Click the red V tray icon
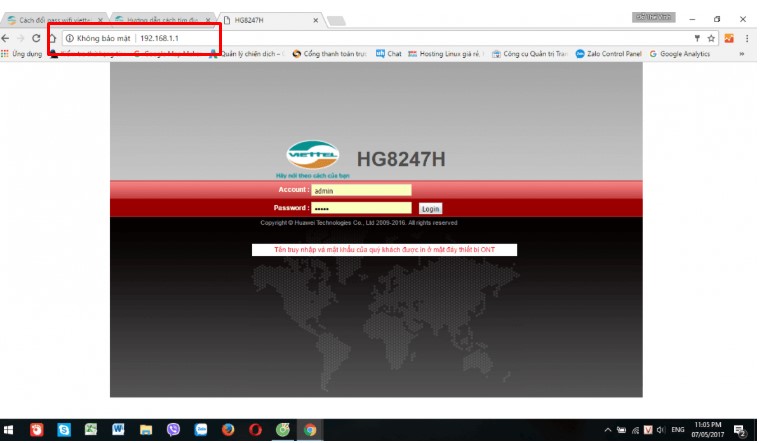The width and height of the screenshot is (761, 443). tap(648, 430)
